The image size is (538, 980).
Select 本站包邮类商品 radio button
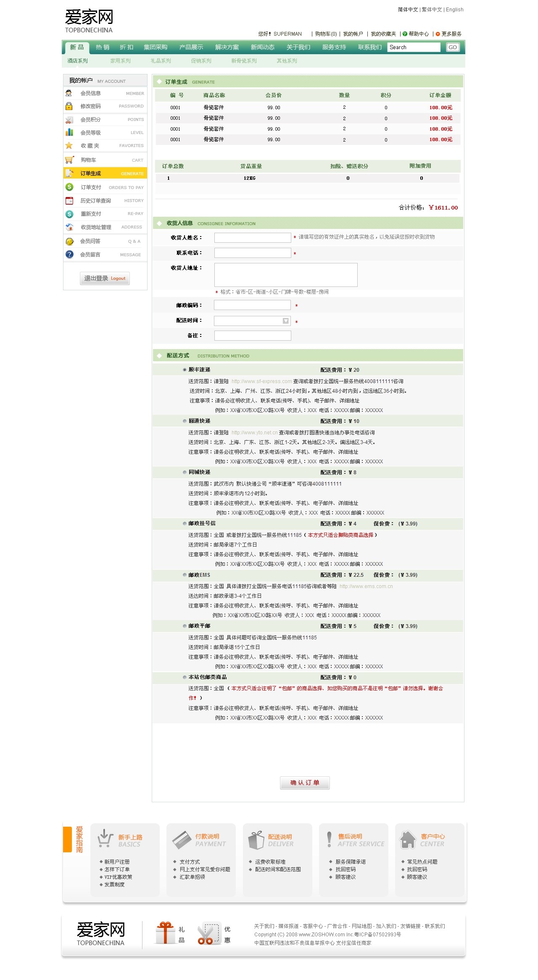tap(185, 677)
